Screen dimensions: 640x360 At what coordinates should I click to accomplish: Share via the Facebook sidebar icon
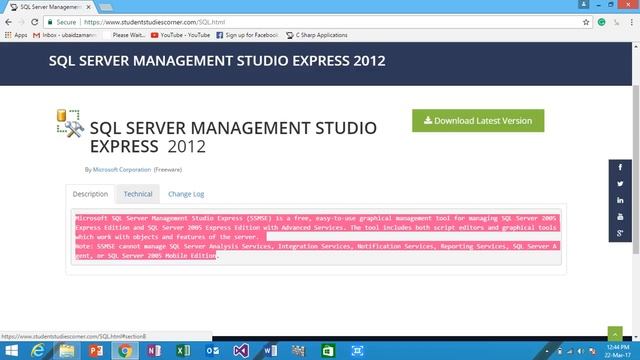(620, 167)
